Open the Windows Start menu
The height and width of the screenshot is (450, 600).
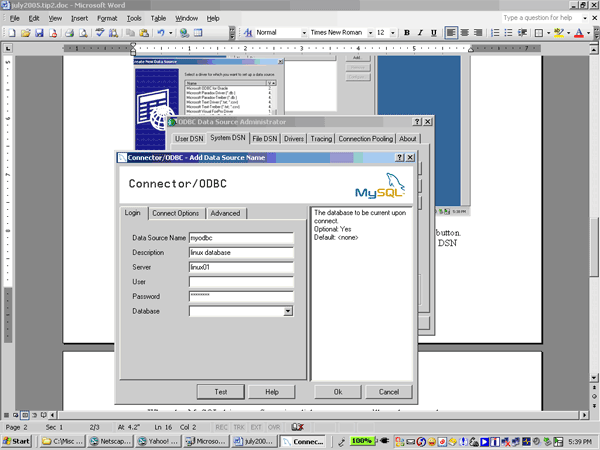[16, 441]
